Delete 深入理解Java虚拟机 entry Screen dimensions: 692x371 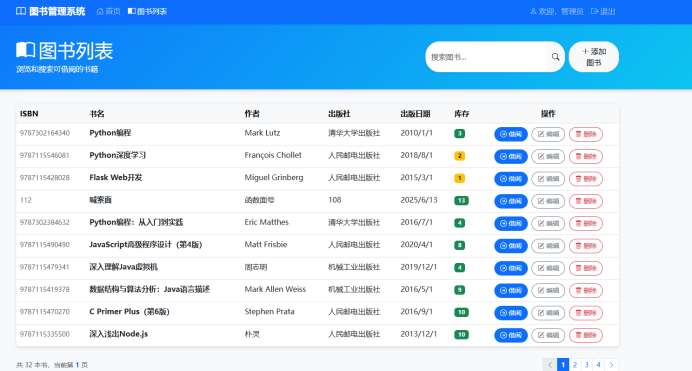pos(586,268)
